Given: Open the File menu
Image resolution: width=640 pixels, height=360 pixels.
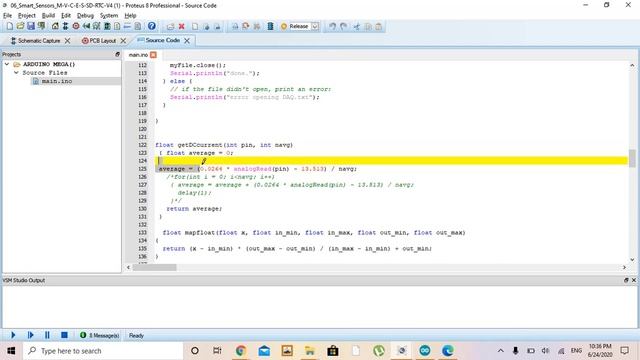Looking at the screenshot, I should coord(7,16).
